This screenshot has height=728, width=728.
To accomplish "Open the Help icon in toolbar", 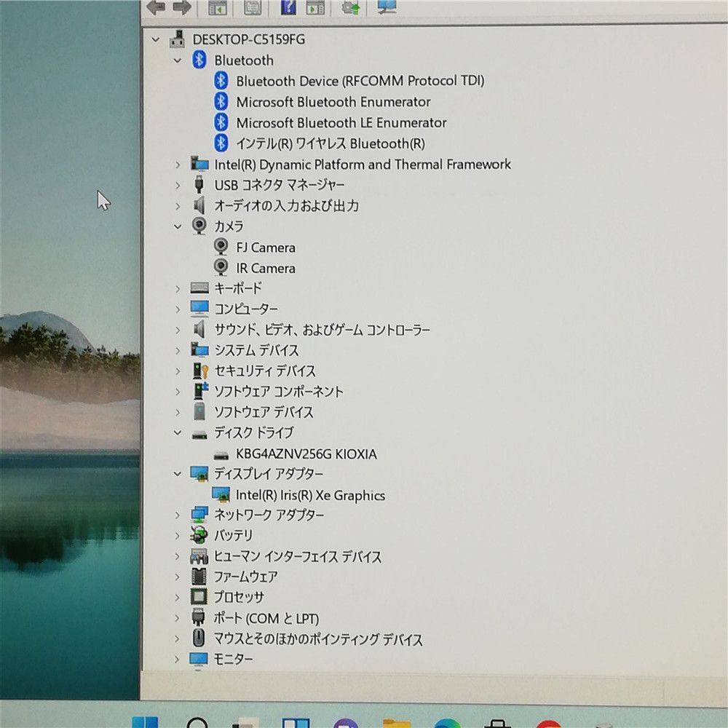I will (x=288, y=7).
